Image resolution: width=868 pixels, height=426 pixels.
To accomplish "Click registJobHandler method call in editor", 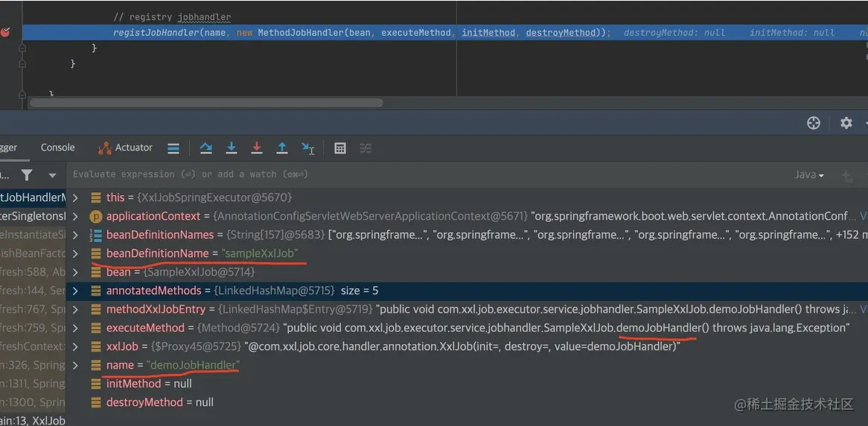I will point(156,33).
